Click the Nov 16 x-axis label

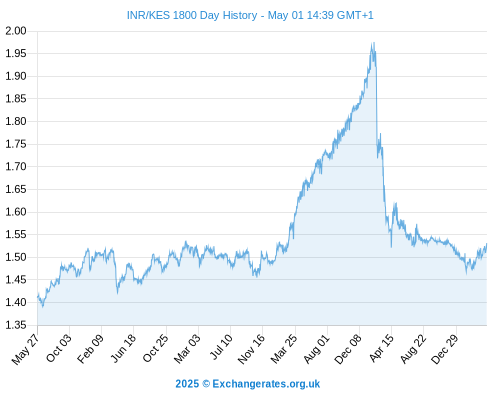tap(251, 349)
